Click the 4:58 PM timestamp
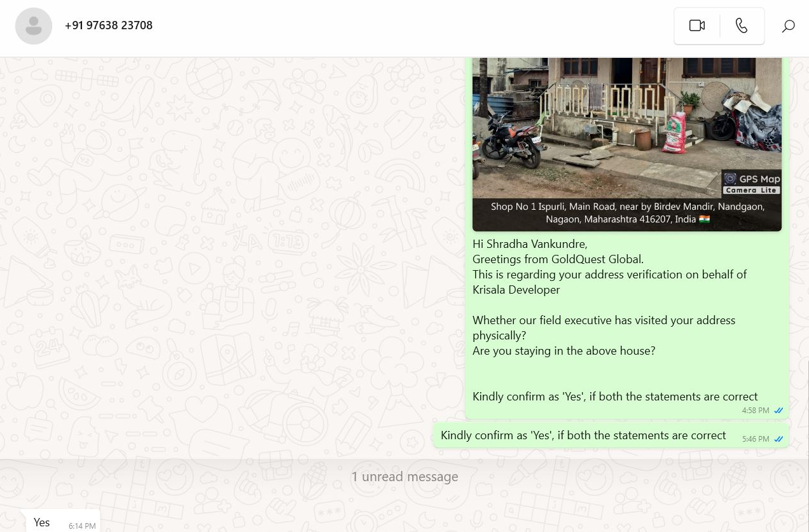Screen dimensions: 809x532 pyautogui.click(x=755, y=411)
